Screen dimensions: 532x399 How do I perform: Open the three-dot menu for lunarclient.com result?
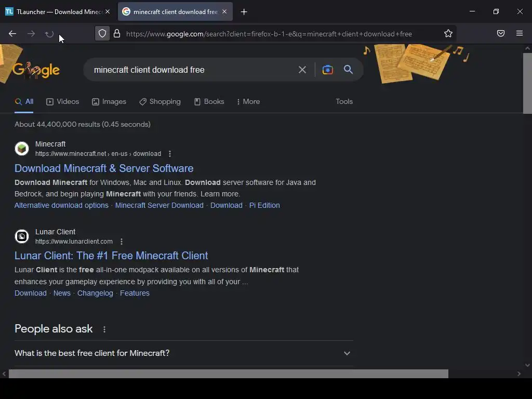(x=122, y=242)
